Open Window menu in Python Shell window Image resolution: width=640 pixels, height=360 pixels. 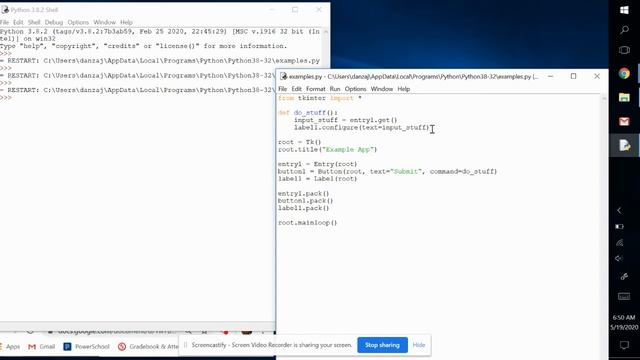point(104,22)
